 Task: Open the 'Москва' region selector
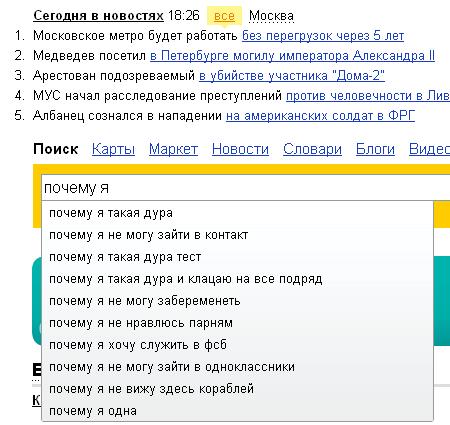point(271,16)
